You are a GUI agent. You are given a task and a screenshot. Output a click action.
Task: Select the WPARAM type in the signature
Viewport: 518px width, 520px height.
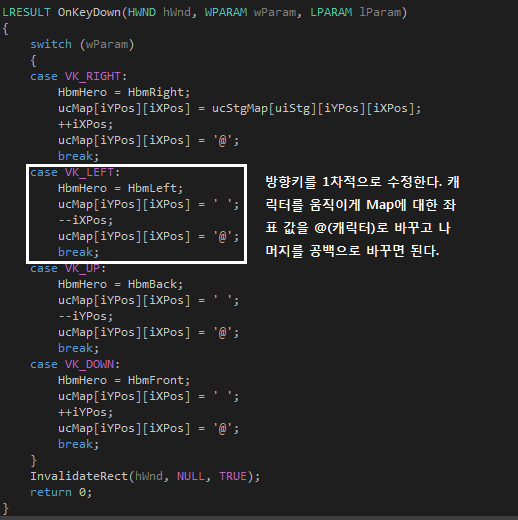(226, 12)
